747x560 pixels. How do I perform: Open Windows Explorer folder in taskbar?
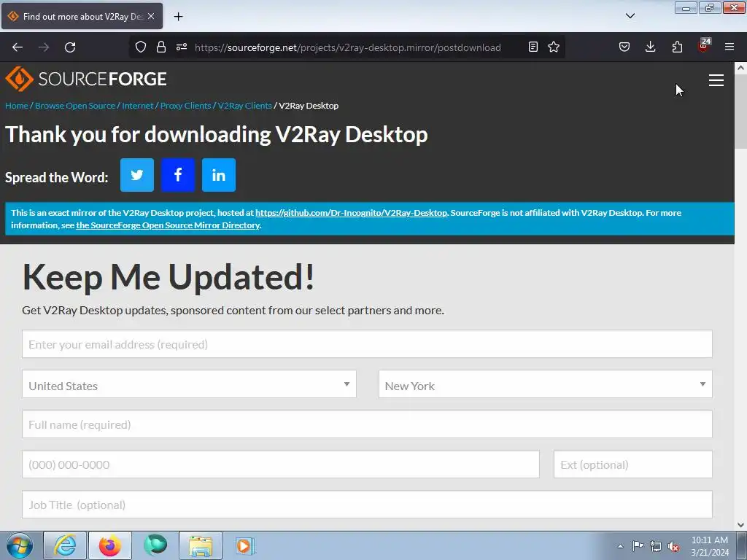[201, 545]
